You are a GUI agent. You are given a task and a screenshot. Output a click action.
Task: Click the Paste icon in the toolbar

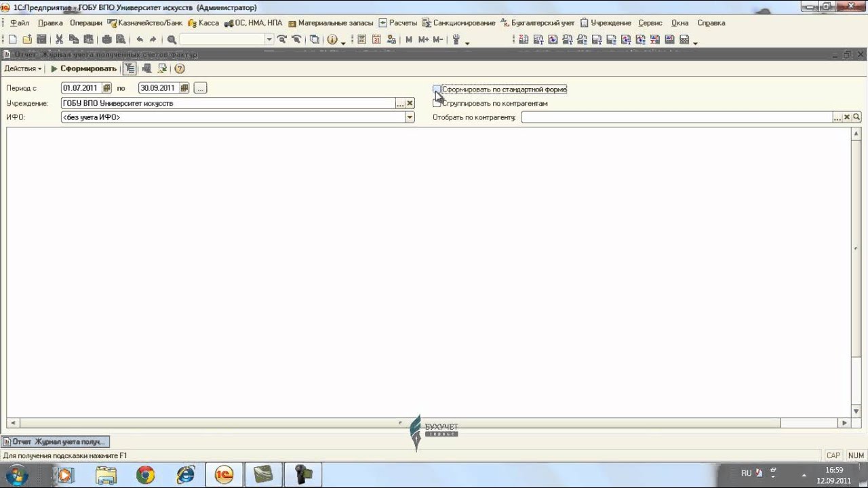[x=88, y=40]
